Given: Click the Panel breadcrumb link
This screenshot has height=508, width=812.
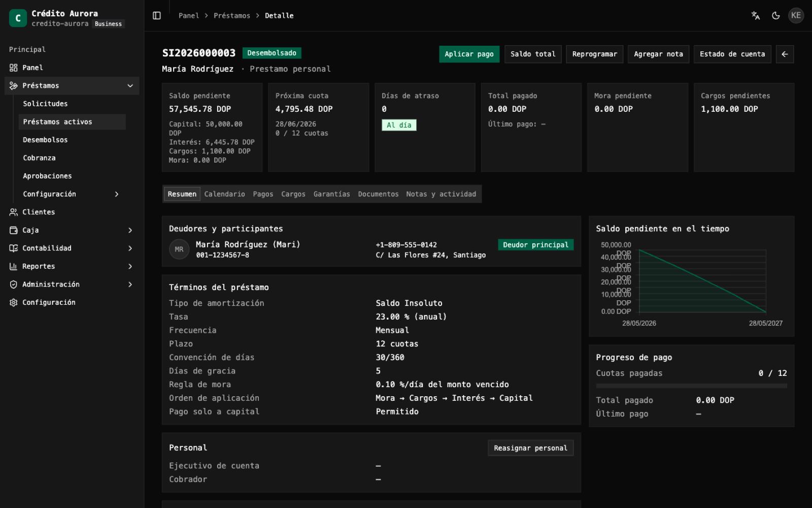Looking at the screenshot, I should [189, 16].
